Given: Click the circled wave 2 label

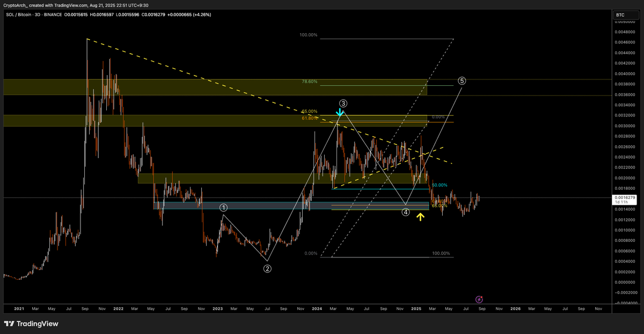Looking at the screenshot, I should pos(267,269).
